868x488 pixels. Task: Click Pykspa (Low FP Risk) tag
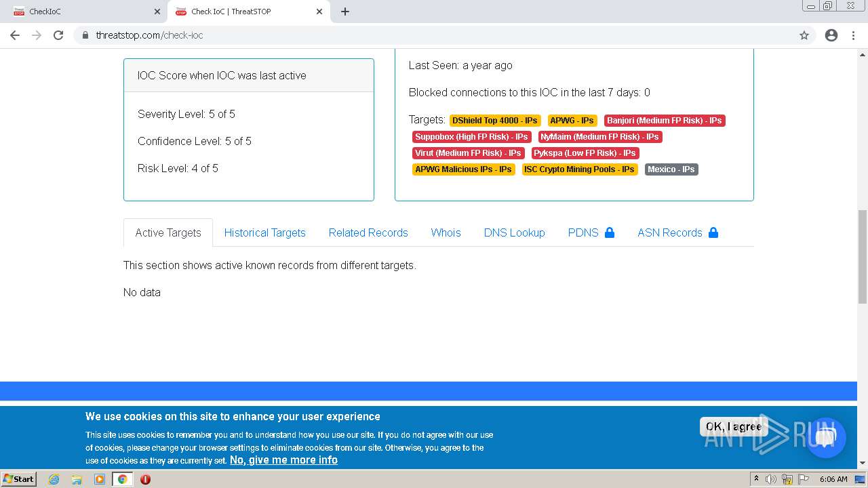(x=585, y=153)
